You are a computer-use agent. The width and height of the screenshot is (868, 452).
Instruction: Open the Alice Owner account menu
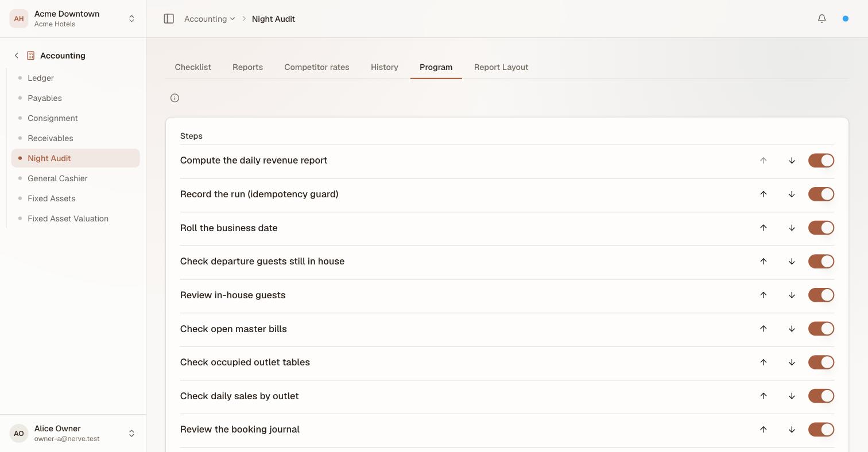tap(73, 433)
